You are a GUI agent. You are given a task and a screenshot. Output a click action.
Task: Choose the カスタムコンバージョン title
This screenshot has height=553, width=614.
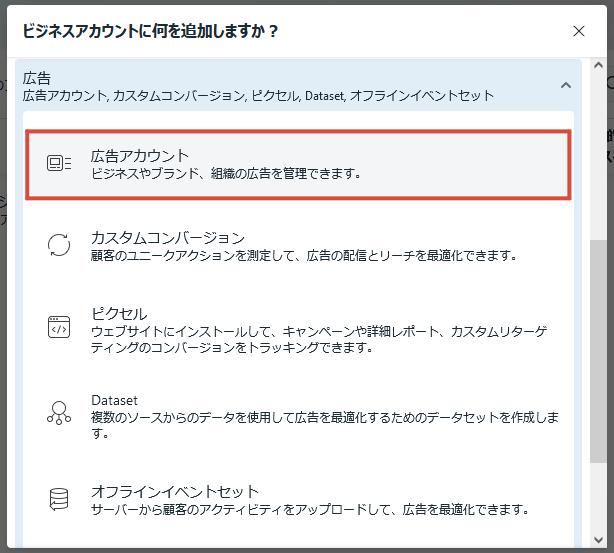coord(168,238)
